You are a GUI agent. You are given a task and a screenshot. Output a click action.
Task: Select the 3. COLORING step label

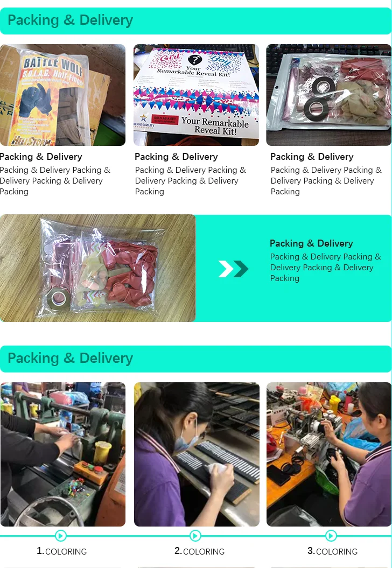pyautogui.click(x=333, y=551)
